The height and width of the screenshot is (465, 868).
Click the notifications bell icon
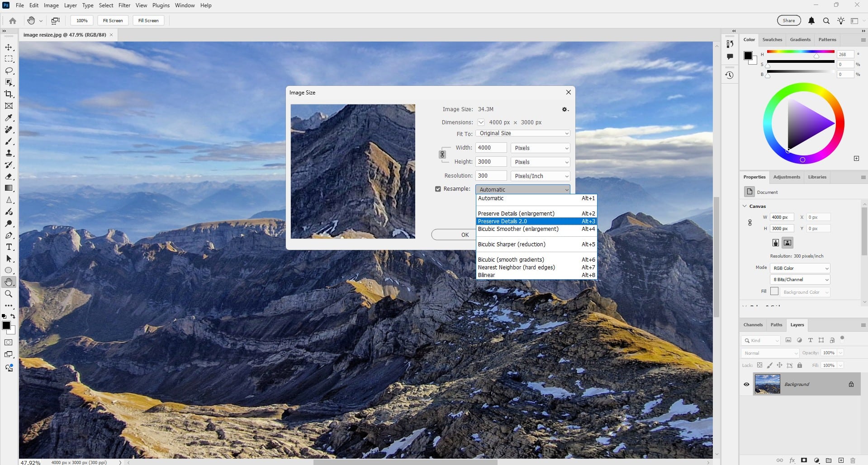point(811,21)
